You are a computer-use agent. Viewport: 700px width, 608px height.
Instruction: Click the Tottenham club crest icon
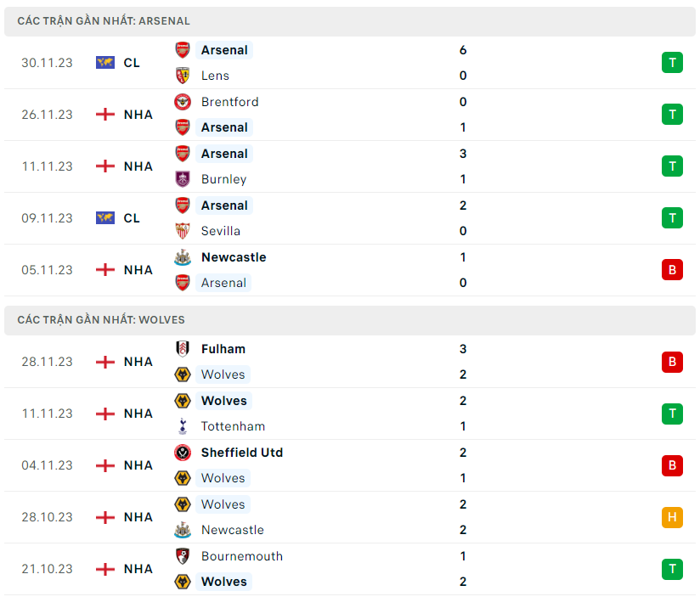point(183,426)
